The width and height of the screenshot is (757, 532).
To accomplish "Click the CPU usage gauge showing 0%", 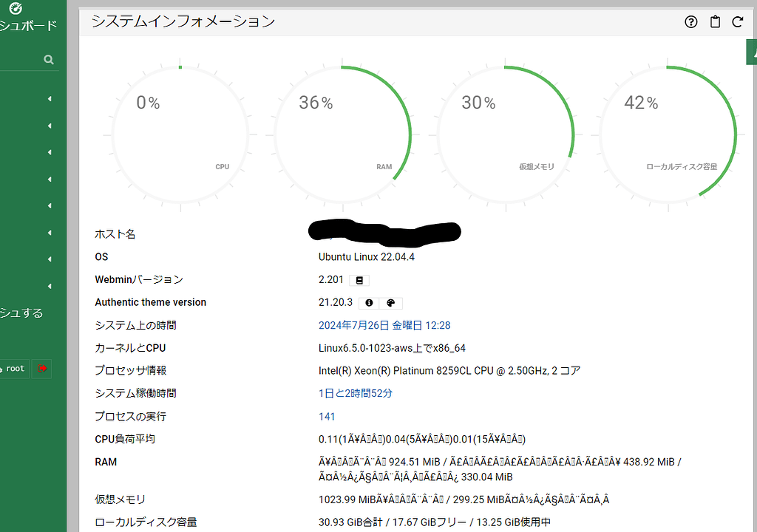I will [x=181, y=134].
